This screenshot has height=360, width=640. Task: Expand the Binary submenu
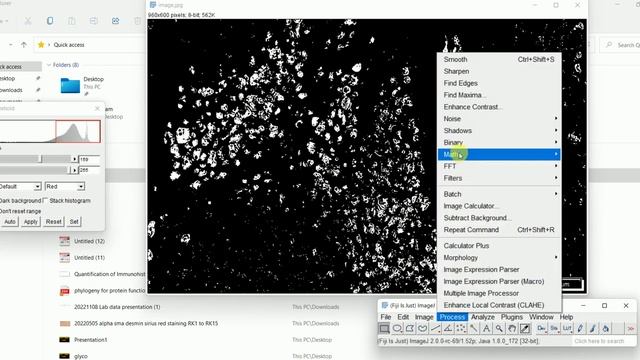point(499,142)
